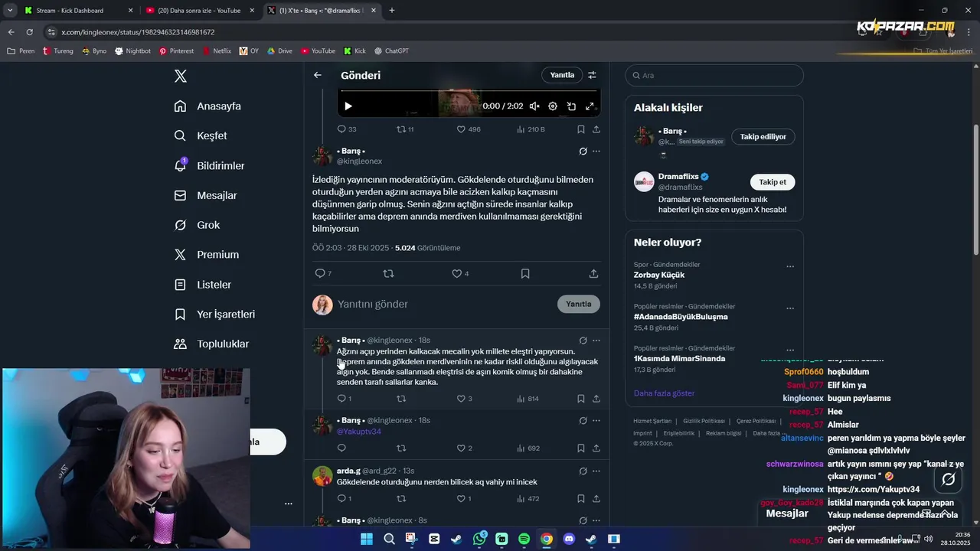Click the Ara search box
Image resolution: width=980 pixels, height=551 pixels.
click(714, 76)
